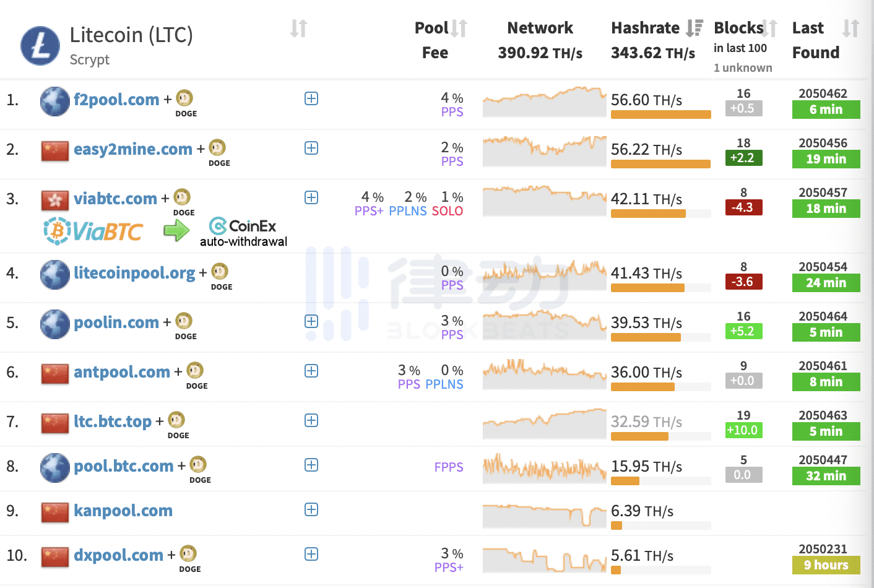
Task: Expand the antpool.com row with plus icon
Action: pos(311,371)
